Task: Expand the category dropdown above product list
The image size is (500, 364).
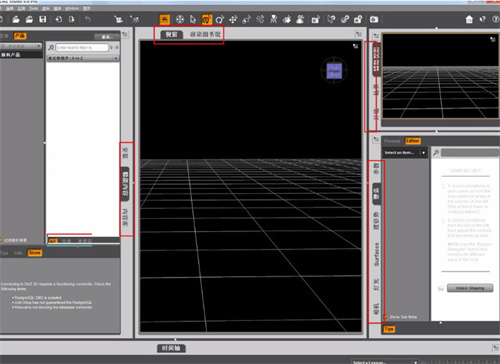Action: click(21, 46)
